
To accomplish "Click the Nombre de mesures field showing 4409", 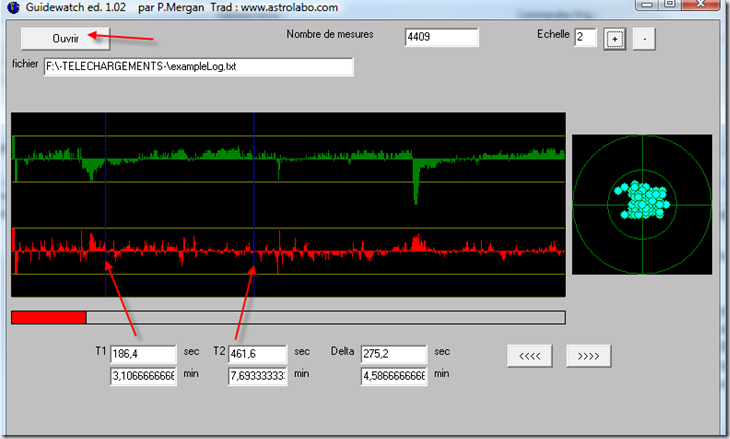I will tap(441, 38).
